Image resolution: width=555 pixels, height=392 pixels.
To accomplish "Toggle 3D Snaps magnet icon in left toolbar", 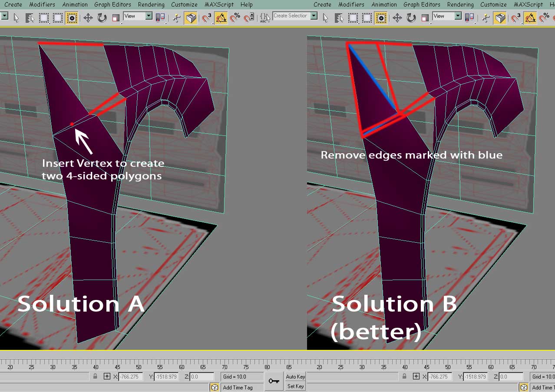I will (x=207, y=18).
